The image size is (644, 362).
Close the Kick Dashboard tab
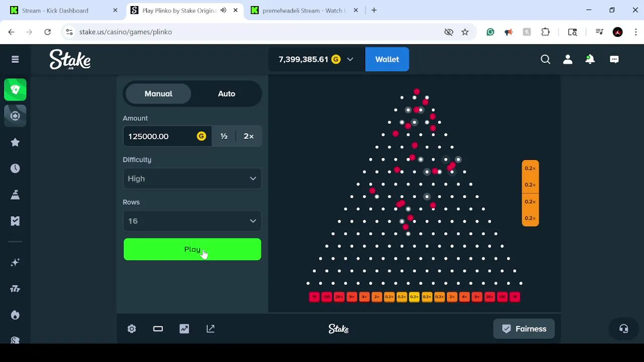point(115,10)
